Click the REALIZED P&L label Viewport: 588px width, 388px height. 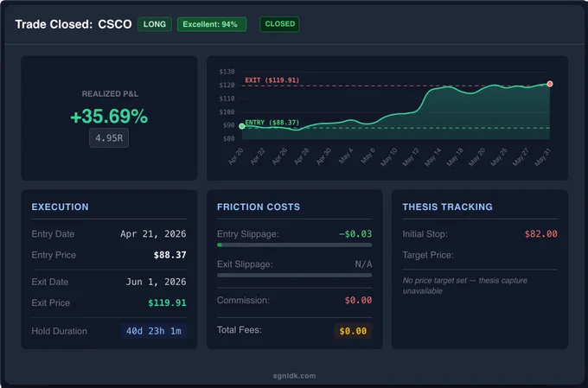[x=110, y=94]
